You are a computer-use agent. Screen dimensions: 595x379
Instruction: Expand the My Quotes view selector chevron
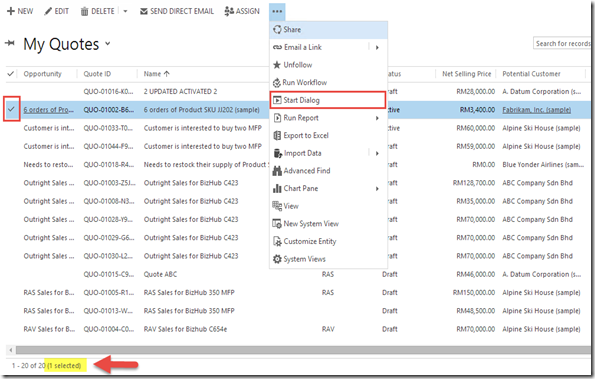[108, 44]
